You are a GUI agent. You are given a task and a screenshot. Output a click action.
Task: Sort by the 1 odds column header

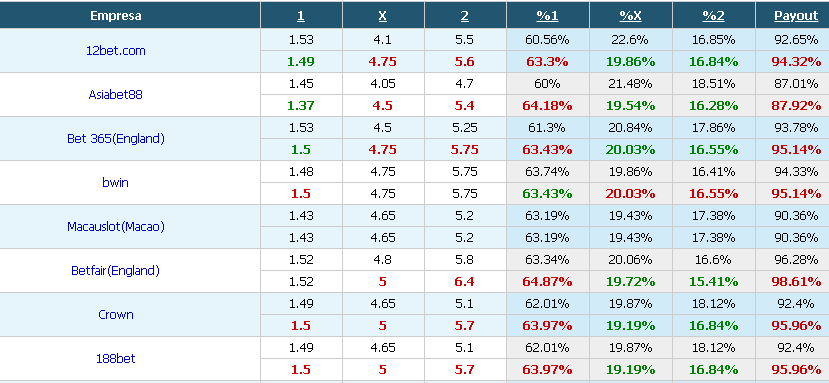[x=300, y=16]
